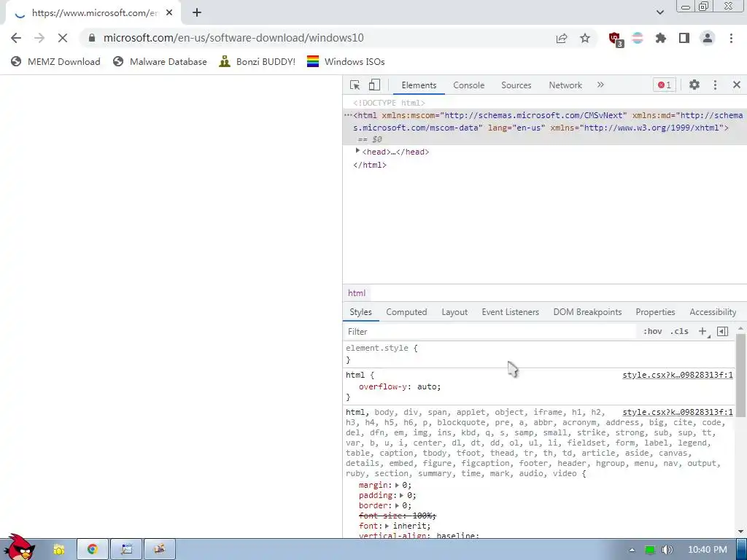Viewport: 747px width, 560px height.
Task: Toggle the :hov element state button
Action: point(652,332)
